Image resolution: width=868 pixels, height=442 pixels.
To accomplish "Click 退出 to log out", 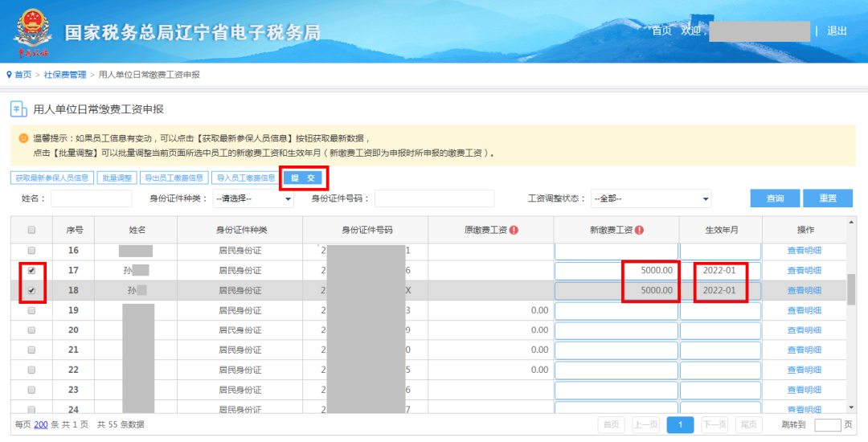I will coord(837,31).
